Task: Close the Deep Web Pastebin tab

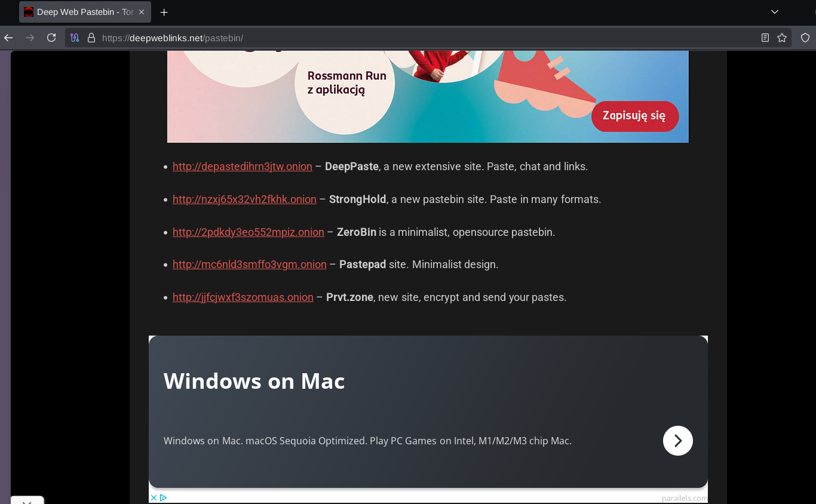Action: [142, 12]
